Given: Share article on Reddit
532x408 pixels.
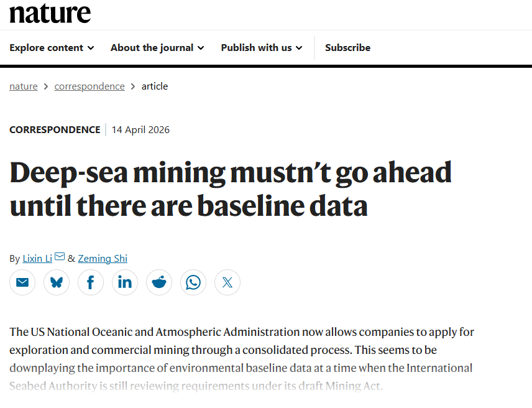Looking at the screenshot, I should [159, 282].
